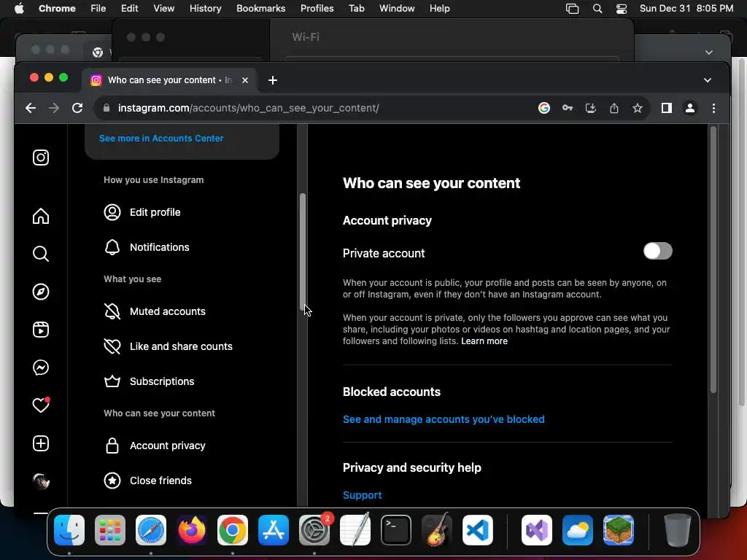Expand tab search chevron

pos(708,80)
